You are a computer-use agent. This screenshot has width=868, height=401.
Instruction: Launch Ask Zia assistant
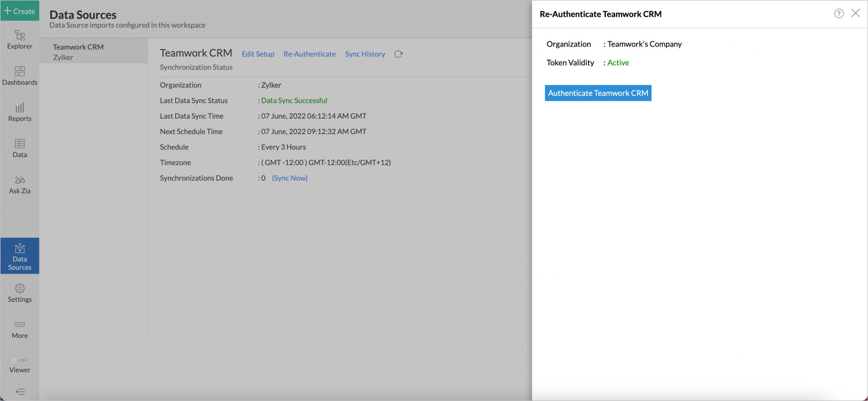(x=20, y=185)
